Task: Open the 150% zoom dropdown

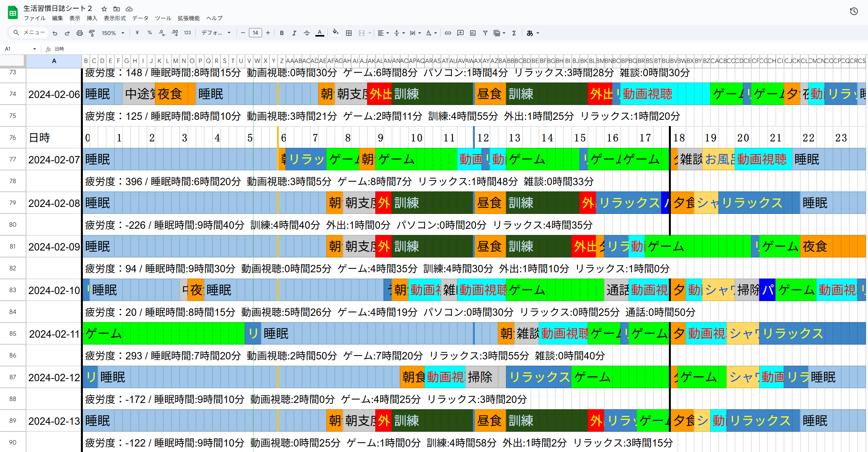Action: point(113,33)
